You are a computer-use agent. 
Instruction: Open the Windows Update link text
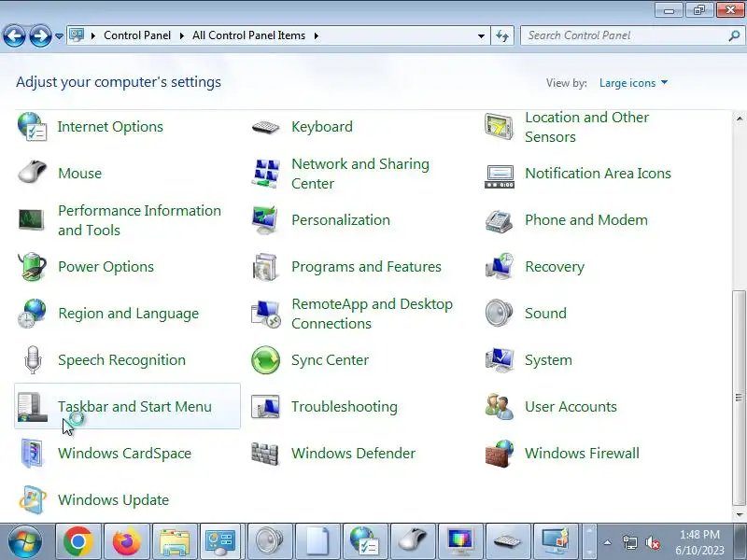113,500
